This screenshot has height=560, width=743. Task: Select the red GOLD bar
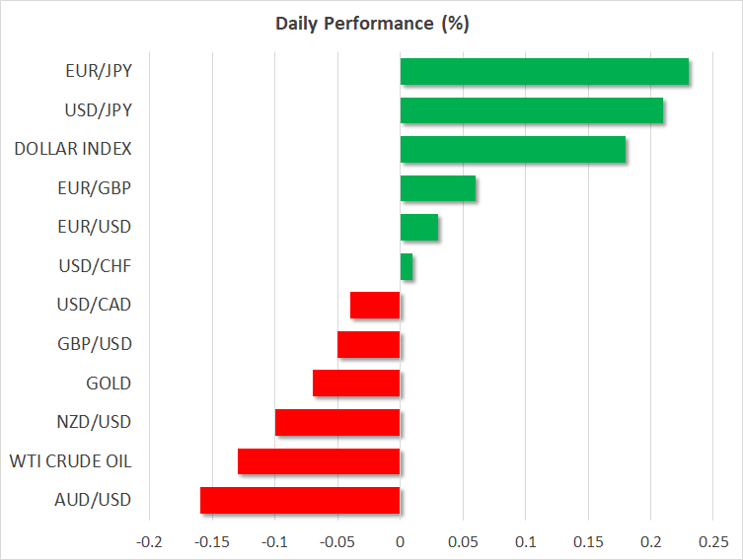point(356,383)
